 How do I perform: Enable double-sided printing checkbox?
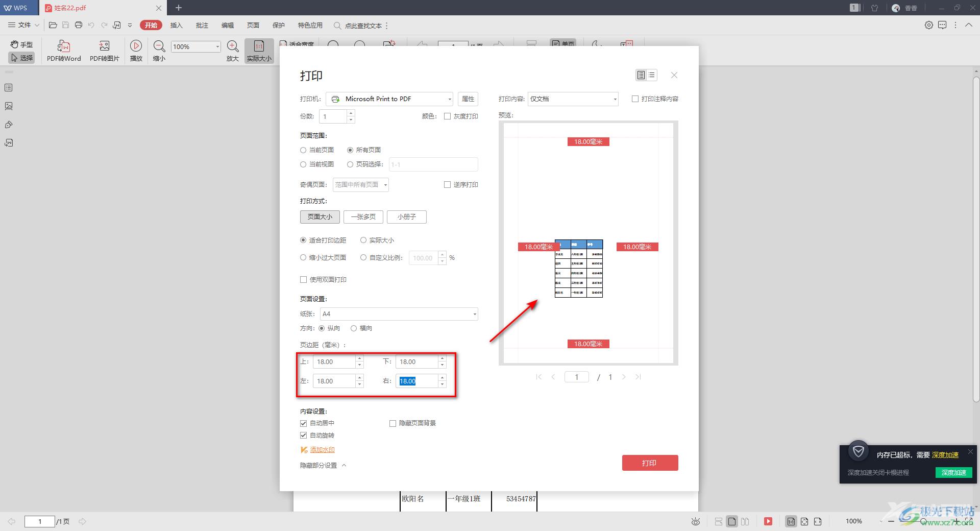pyautogui.click(x=303, y=280)
